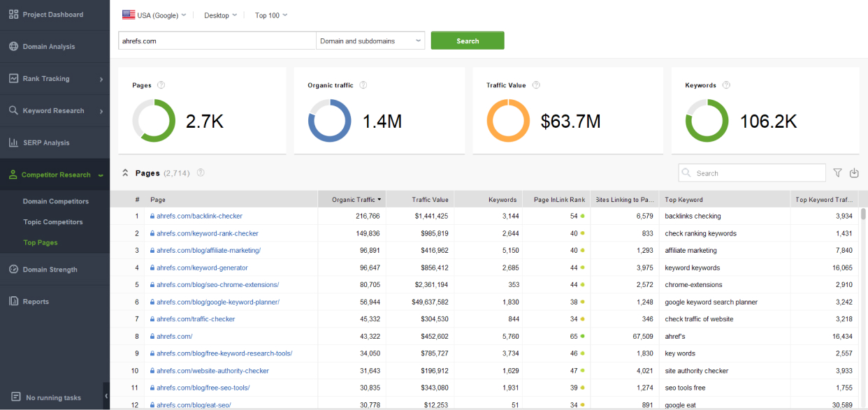Image resolution: width=868 pixels, height=410 pixels.
Task: Collapse the Pages section with the chevron
Action: pyautogui.click(x=125, y=173)
